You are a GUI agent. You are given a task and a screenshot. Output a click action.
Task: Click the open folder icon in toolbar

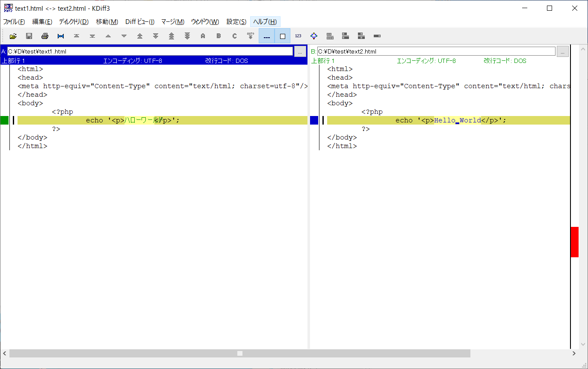coord(13,36)
